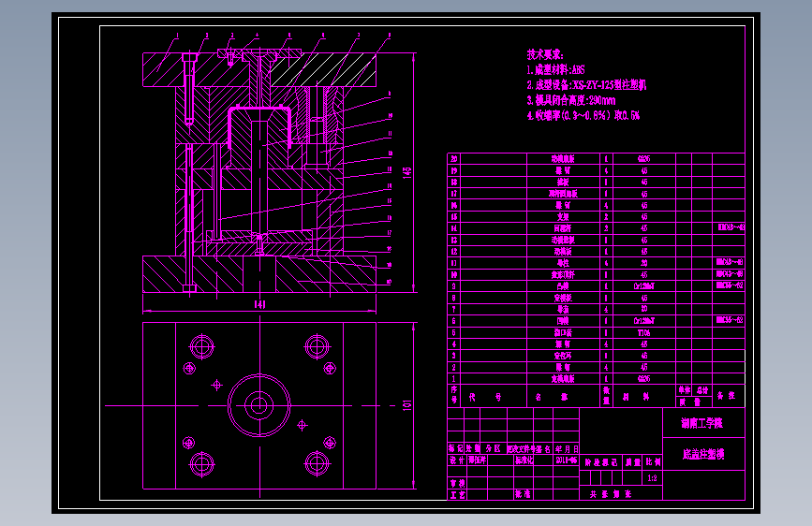Click the shrinkage note ending 取0.5%
The width and height of the screenshot is (812, 526).
(x=583, y=115)
